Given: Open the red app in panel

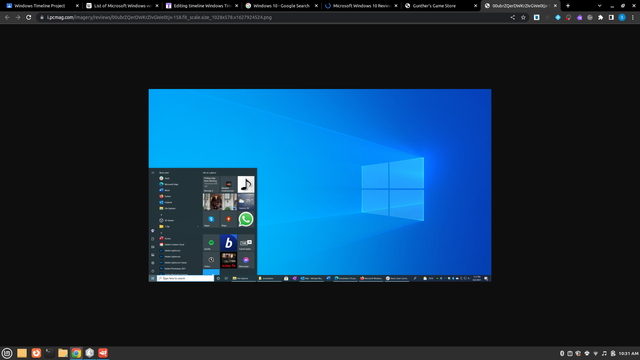Looking at the screenshot, I should point(103,353).
